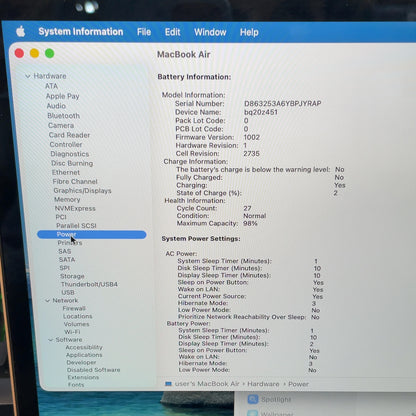Click Power in the bottom path bar

298,384
